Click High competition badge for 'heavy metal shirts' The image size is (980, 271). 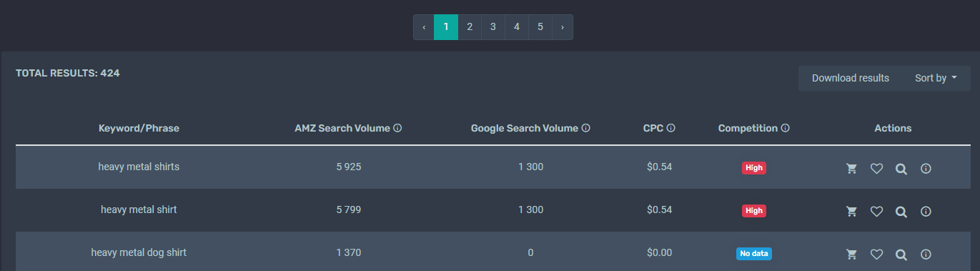753,168
